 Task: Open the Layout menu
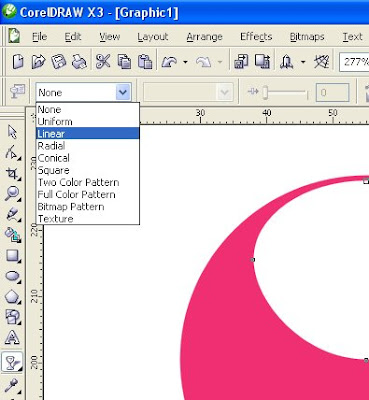[x=153, y=37]
